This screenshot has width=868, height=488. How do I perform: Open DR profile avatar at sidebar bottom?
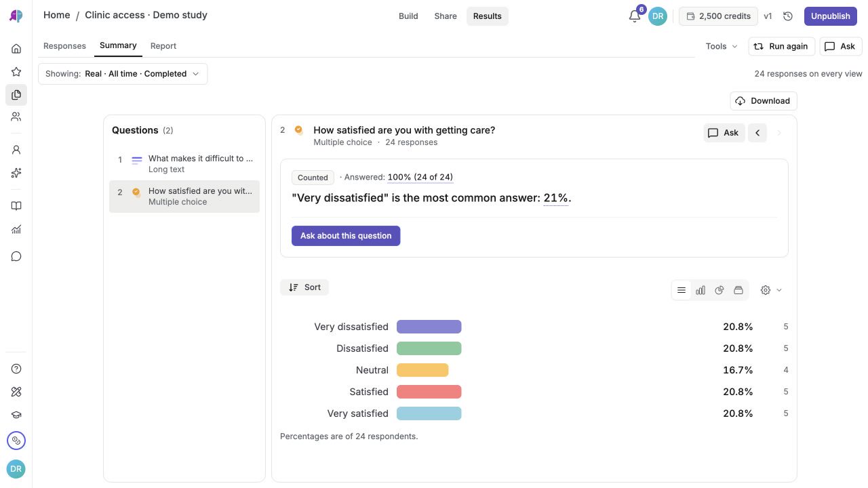(16, 469)
